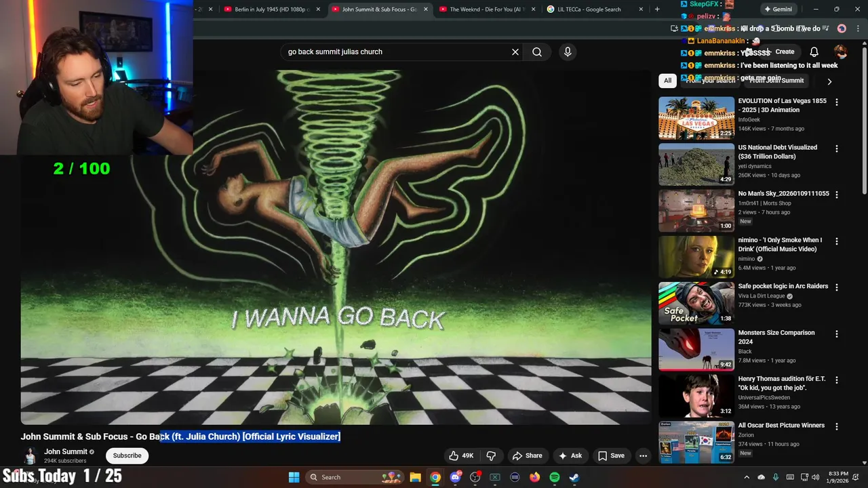This screenshot has width=868, height=488.
Task: Close the Berlin in July 1945 tab
Action: 318,9
